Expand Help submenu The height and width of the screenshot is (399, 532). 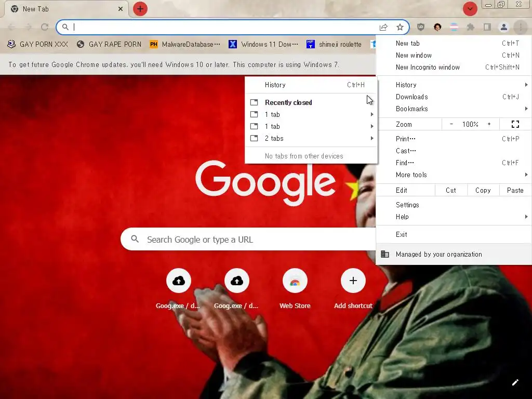[454, 217]
